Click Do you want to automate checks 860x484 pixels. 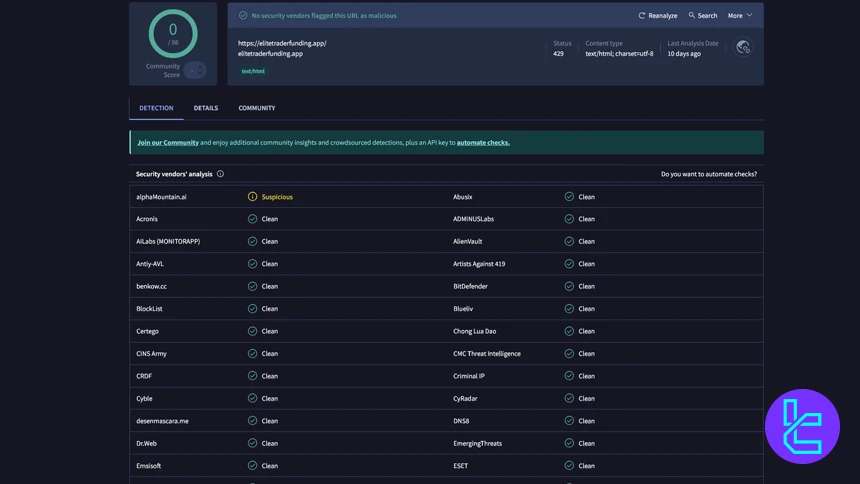pyautogui.click(x=709, y=174)
